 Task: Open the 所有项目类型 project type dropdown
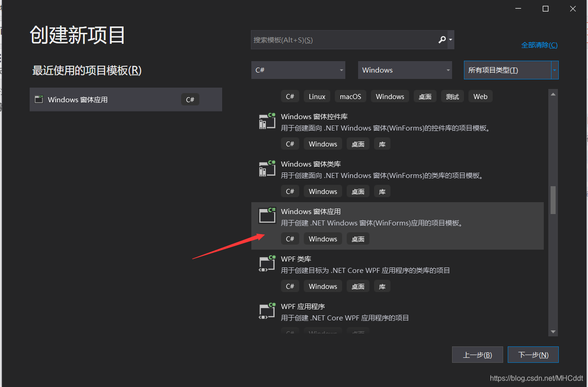[511, 70]
